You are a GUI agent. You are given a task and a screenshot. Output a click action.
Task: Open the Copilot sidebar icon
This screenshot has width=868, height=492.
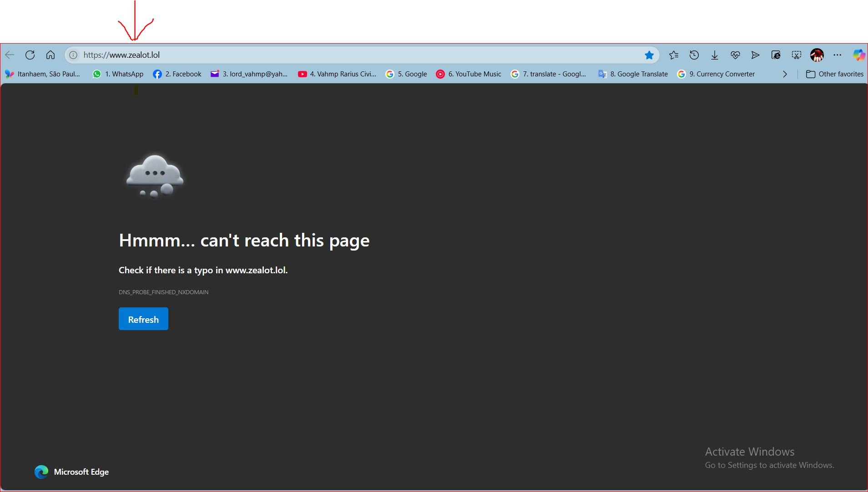[x=858, y=55]
